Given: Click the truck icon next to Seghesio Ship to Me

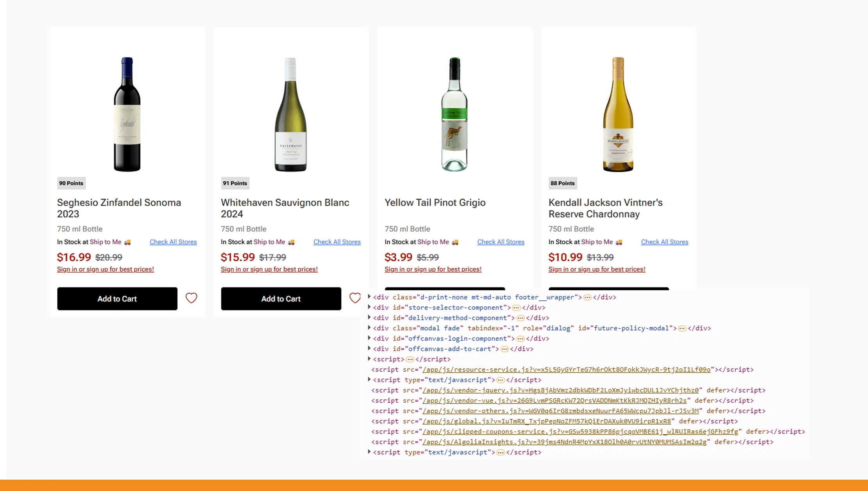Looking at the screenshot, I should coord(127,242).
